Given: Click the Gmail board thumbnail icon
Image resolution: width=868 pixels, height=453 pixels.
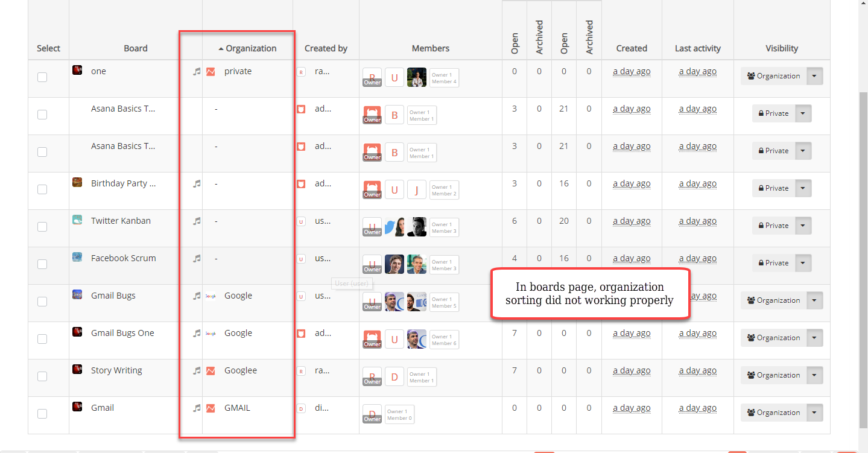Looking at the screenshot, I should coord(77,407).
